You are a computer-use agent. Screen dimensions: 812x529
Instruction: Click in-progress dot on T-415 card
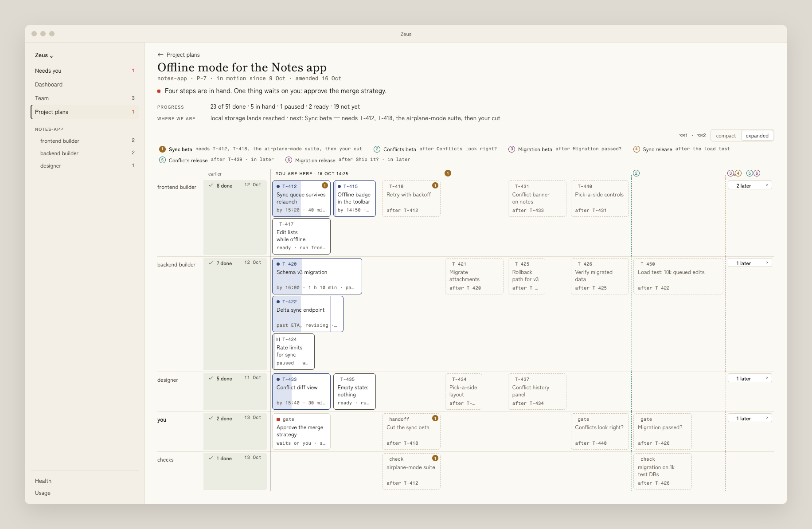click(x=339, y=186)
